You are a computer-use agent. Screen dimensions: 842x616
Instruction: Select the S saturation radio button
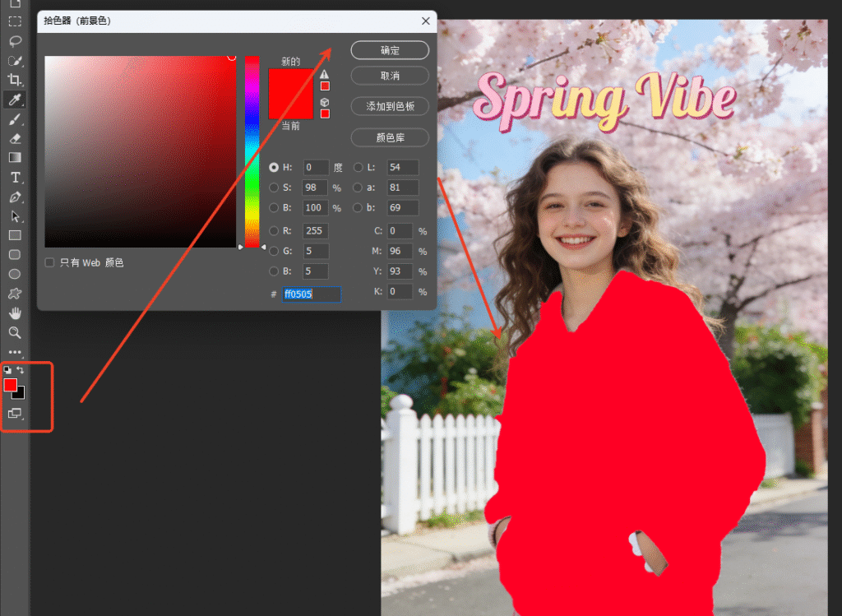274,188
